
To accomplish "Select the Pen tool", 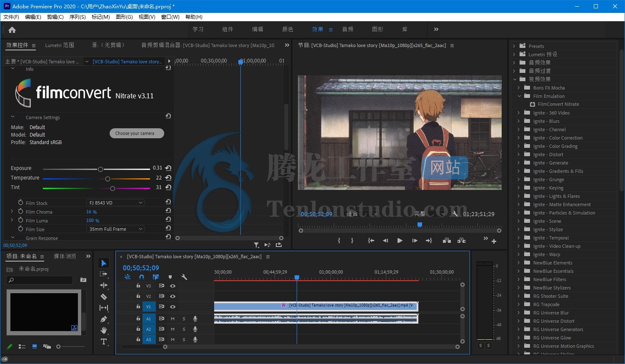I will click(104, 319).
